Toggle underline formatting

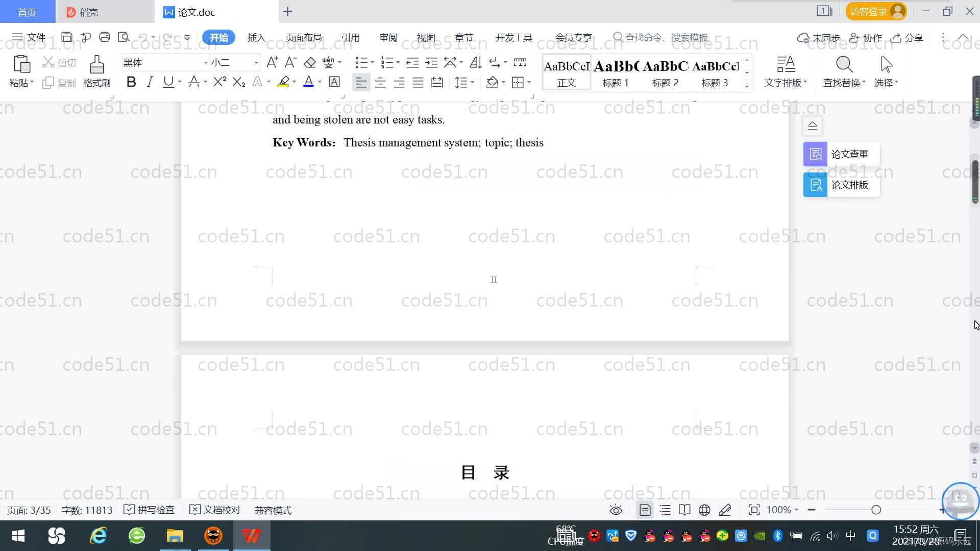coord(167,82)
